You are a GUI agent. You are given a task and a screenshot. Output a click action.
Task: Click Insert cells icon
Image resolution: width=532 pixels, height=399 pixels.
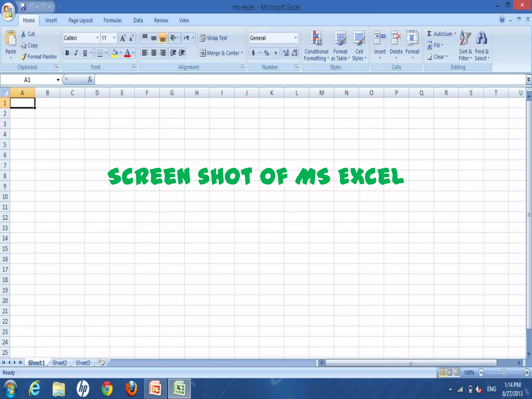tap(380, 38)
